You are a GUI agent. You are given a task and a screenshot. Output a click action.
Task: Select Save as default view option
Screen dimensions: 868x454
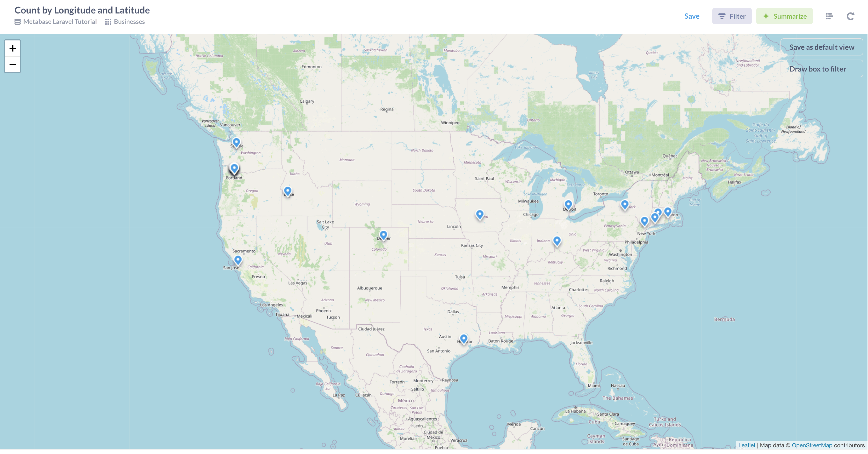pyautogui.click(x=821, y=47)
